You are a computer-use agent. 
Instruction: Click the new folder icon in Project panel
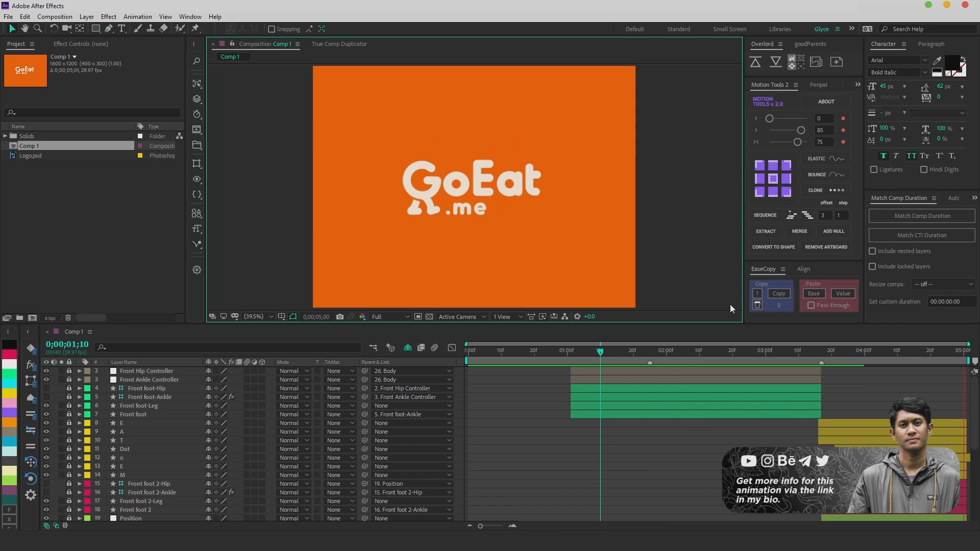point(19,318)
